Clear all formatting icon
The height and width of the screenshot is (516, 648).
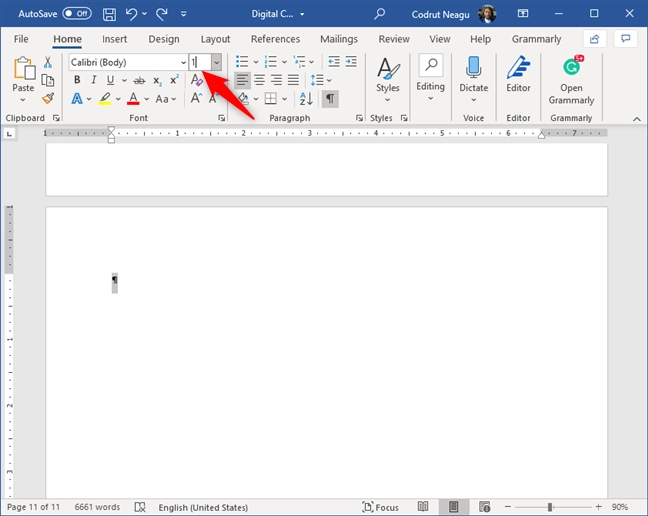tap(196, 80)
